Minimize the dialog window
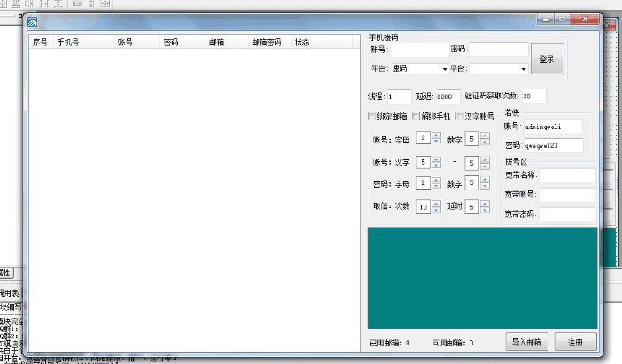The image size is (622, 364). point(546,19)
